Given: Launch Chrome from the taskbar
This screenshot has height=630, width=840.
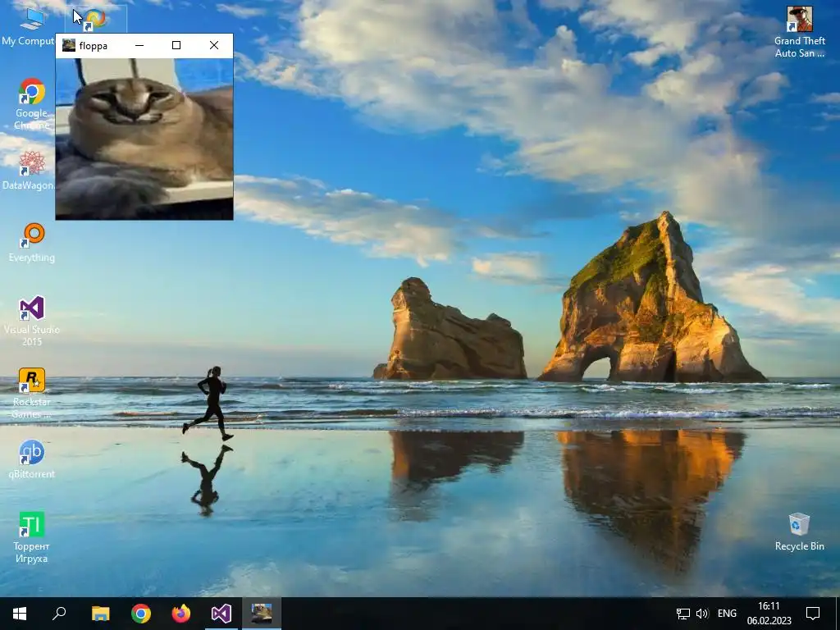Looking at the screenshot, I should click(x=141, y=614).
